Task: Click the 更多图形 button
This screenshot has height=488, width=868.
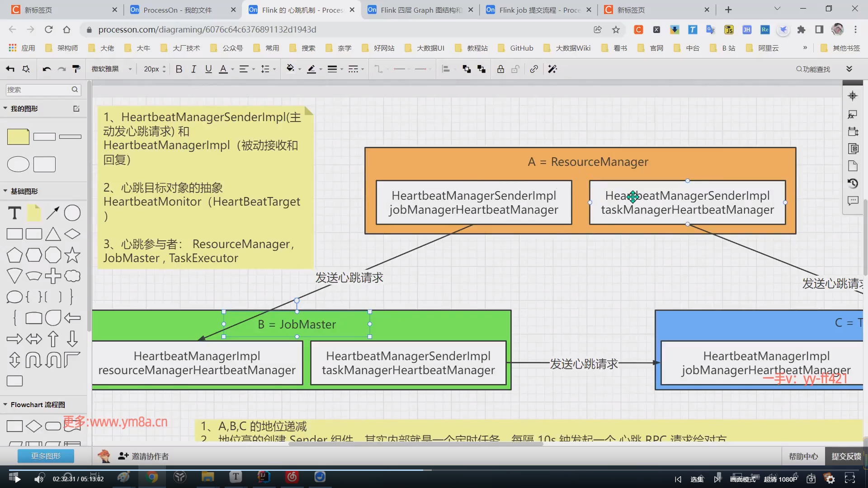Action: click(x=46, y=456)
